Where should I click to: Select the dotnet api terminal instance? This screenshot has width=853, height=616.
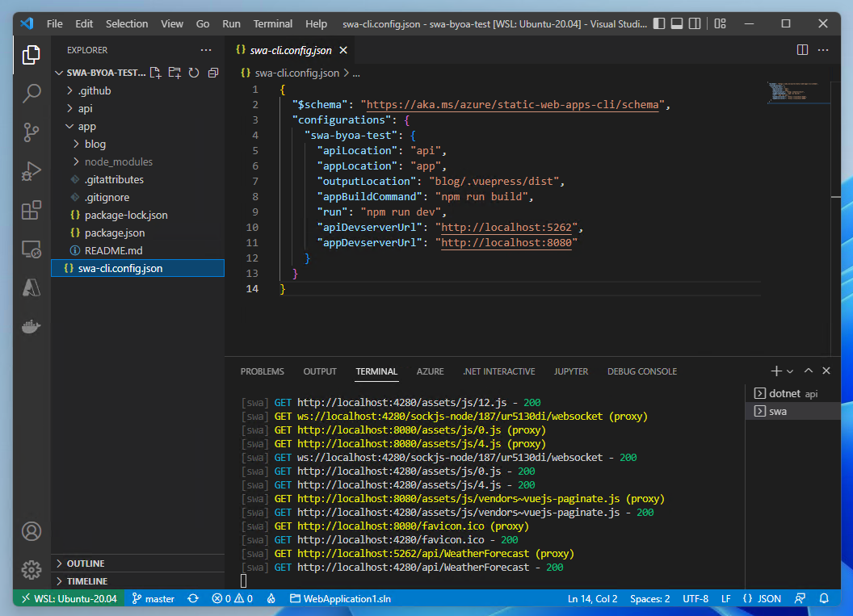793,394
